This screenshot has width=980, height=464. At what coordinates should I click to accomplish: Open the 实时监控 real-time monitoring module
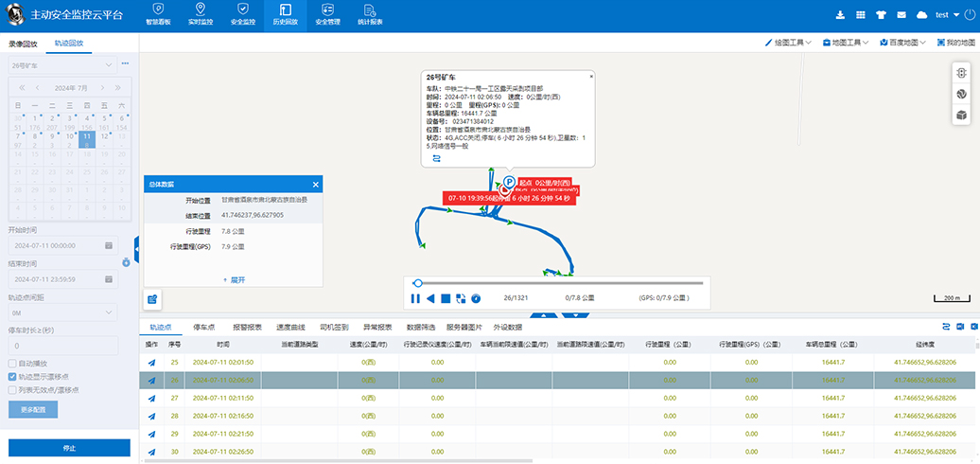coord(200,14)
